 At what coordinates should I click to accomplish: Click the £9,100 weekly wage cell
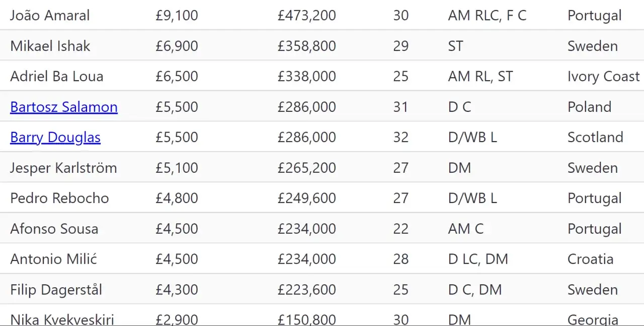click(x=177, y=16)
